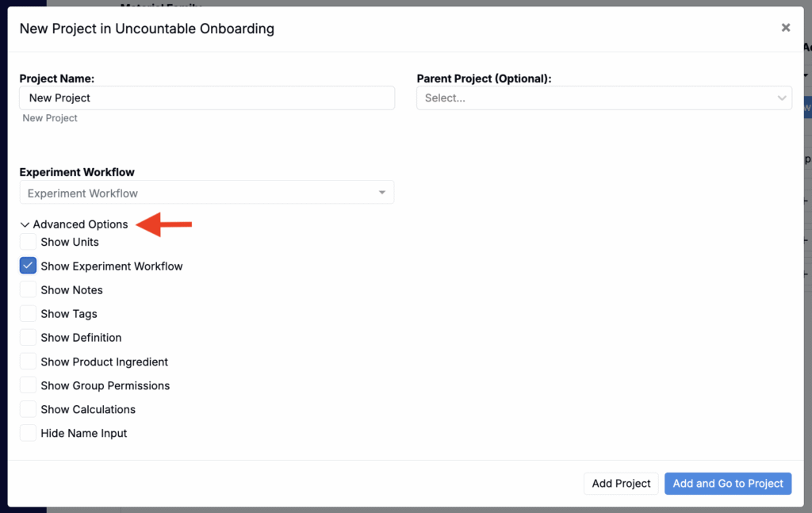Tick the Show Tags checkbox
812x513 pixels.
(x=29, y=313)
